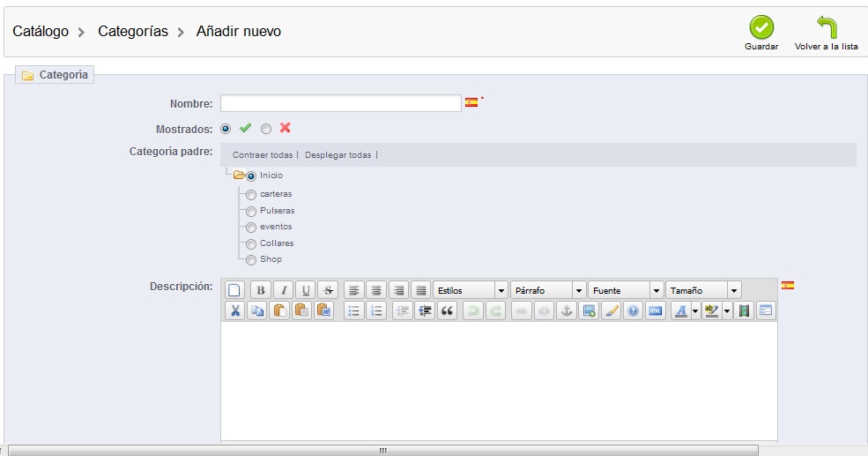This screenshot has height=456, width=868.
Task: Click the redo arrow icon
Action: [495, 310]
